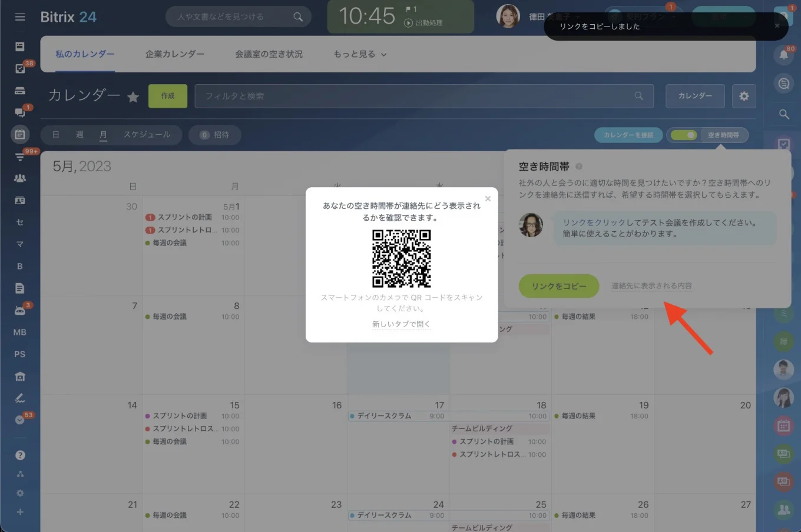801x532 pixels.
Task: Open the カレンダー dropdown button
Action: pos(695,96)
